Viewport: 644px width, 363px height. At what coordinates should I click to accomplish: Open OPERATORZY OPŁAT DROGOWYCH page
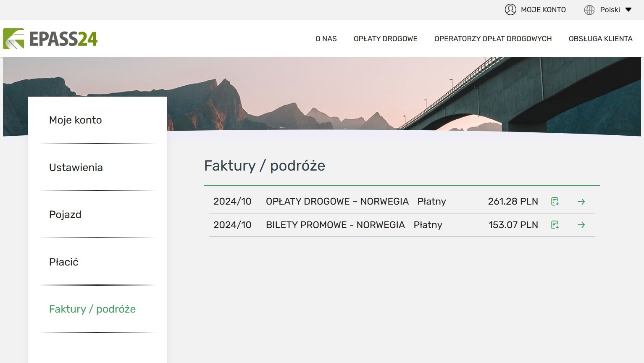(x=493, y=39)
